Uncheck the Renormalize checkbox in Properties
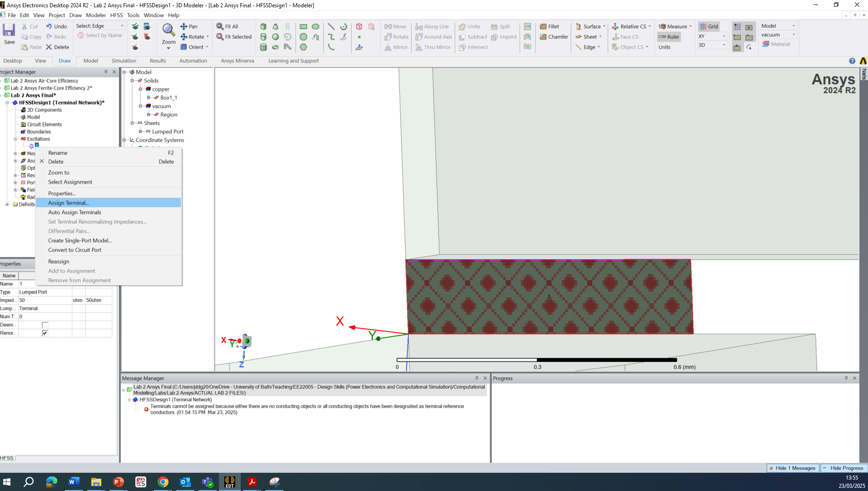868x491 pixels. [45, 333]
